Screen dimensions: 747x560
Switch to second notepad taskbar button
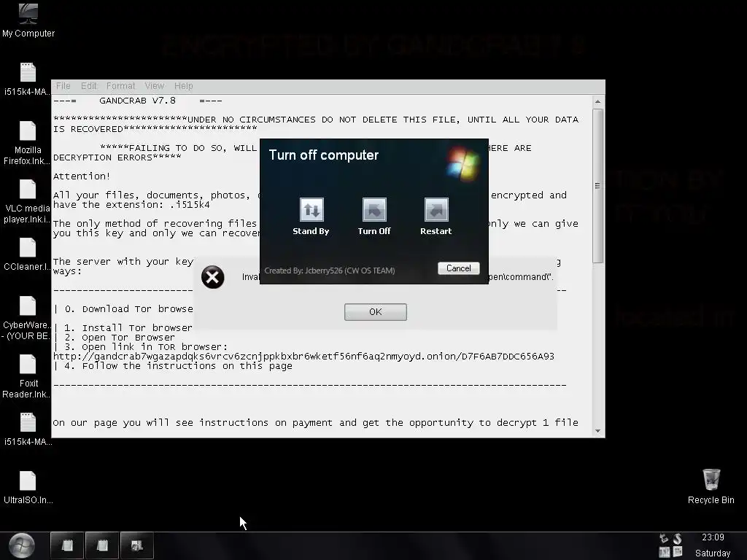pos(102,545)
